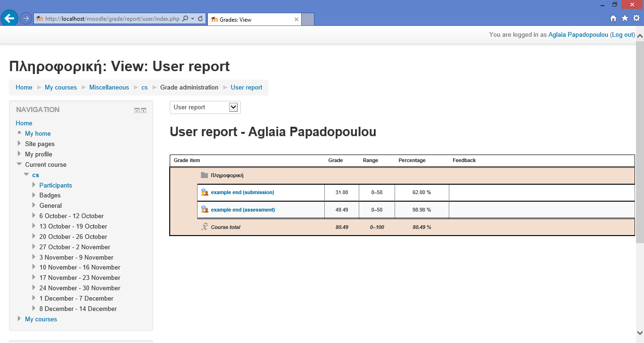Screen dimensions: 644x343
Task: Select 17 November - 23 November section
Action: 80,278
